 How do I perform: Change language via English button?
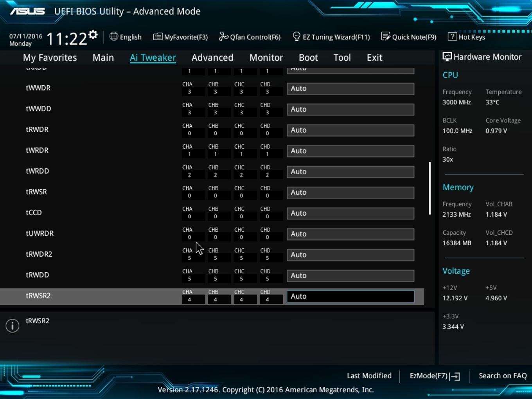126,37
